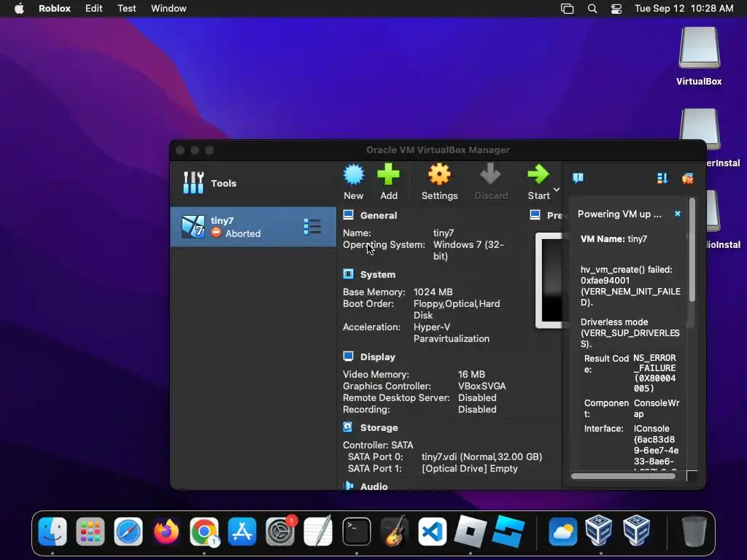The height and width of the screenshot is (560, 747).
Task: Click the clear all notifications icon
Action: (x=687, y=179)
